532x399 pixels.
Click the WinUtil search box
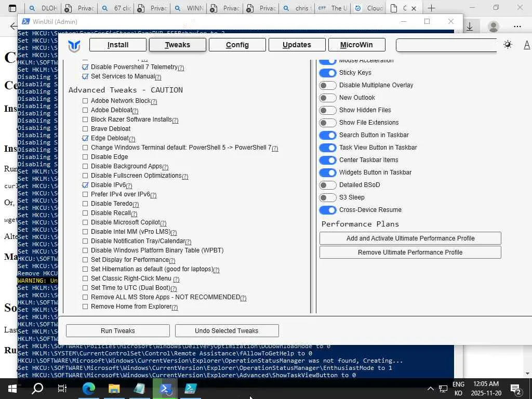click(x=446, y=45)
